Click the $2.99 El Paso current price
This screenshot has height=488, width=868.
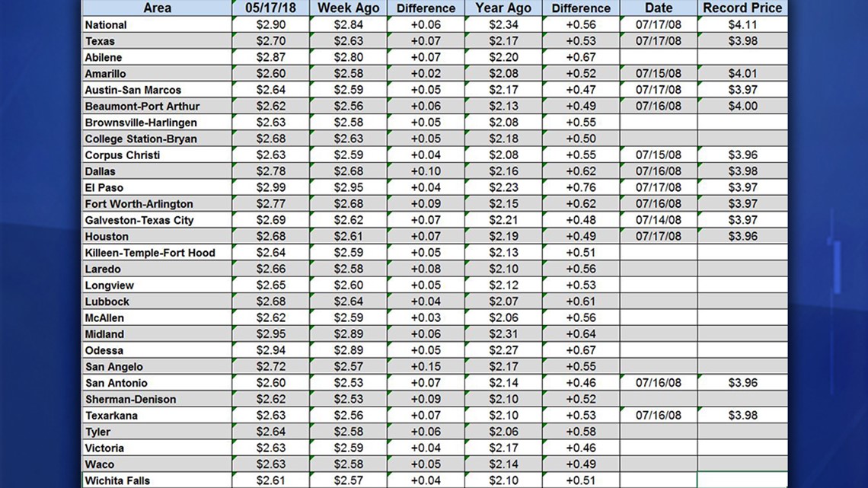(271, 188)
